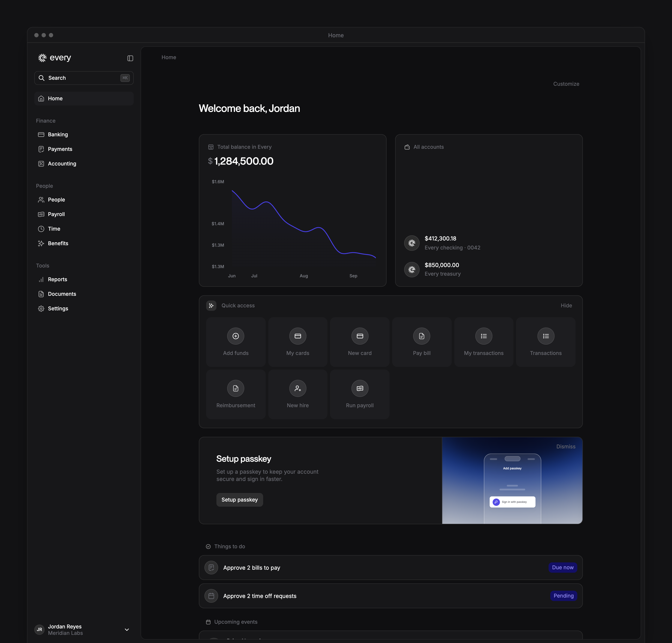The image size is (672, 643).
Task: Click the Payroll icon in the sidebar
Action: pos(41,214)
